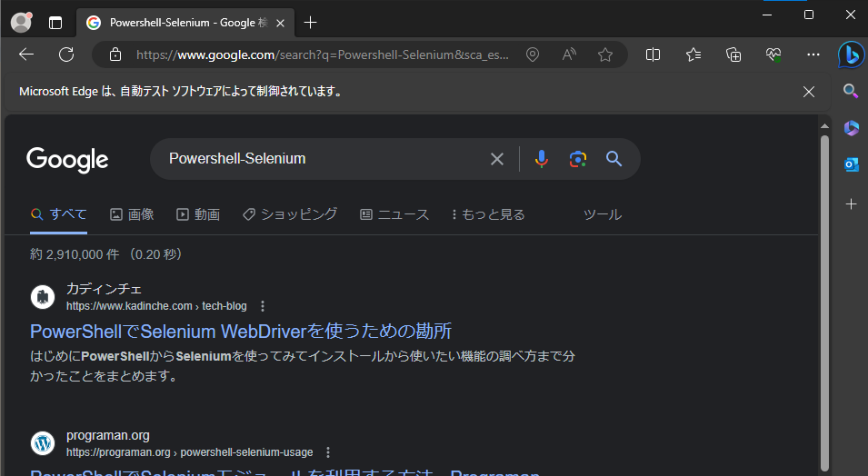Add this page to favorites star
868x476 pixels.
605,55
